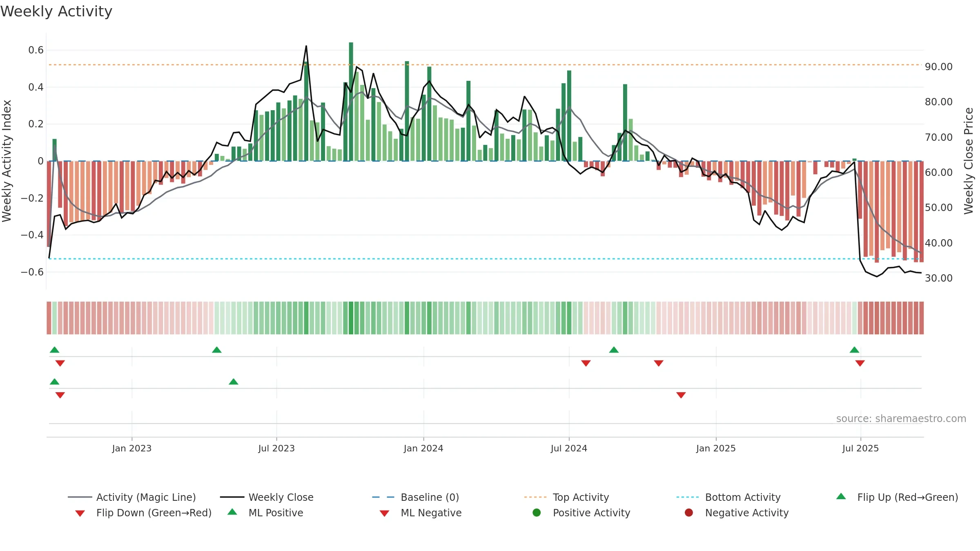Click the tallest green activity bar above 0.6

(x=351, y=102)
